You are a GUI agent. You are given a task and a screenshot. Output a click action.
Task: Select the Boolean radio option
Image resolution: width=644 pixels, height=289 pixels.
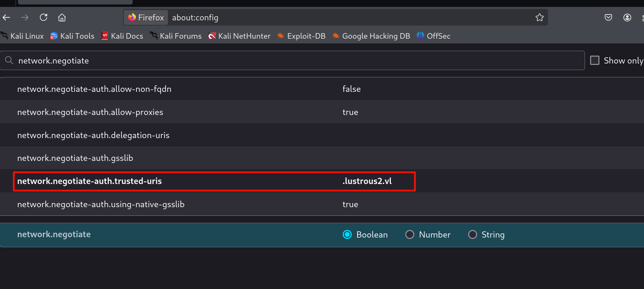347,234
